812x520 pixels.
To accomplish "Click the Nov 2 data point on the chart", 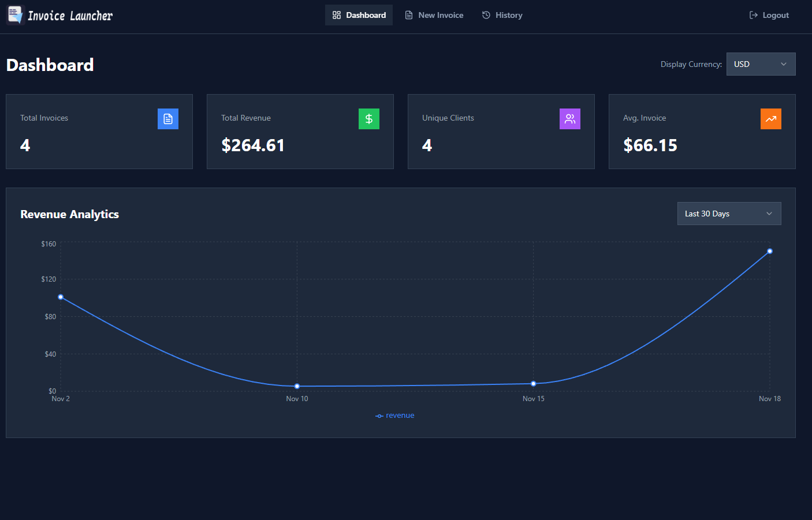I will tap(61, 297).
